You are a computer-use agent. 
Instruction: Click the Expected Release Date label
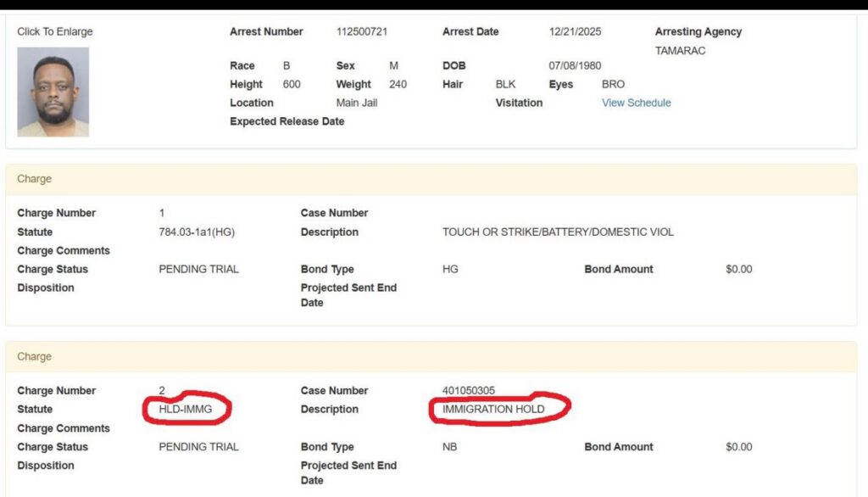[287, 122]
